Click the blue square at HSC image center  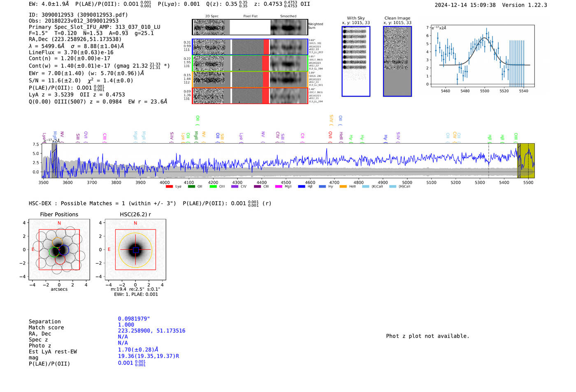135,250
